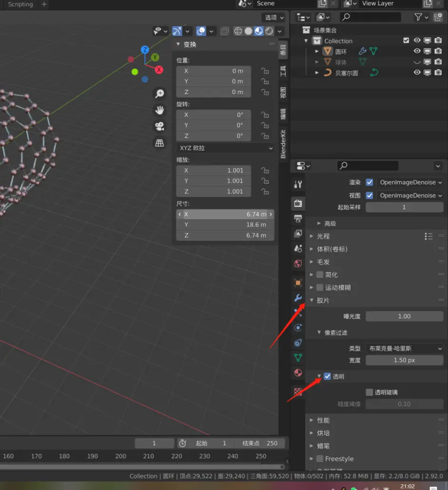This screenshot has height=490, width=448.
Task: Toggle X-ray view icon
Action: (x=224, y=31)
